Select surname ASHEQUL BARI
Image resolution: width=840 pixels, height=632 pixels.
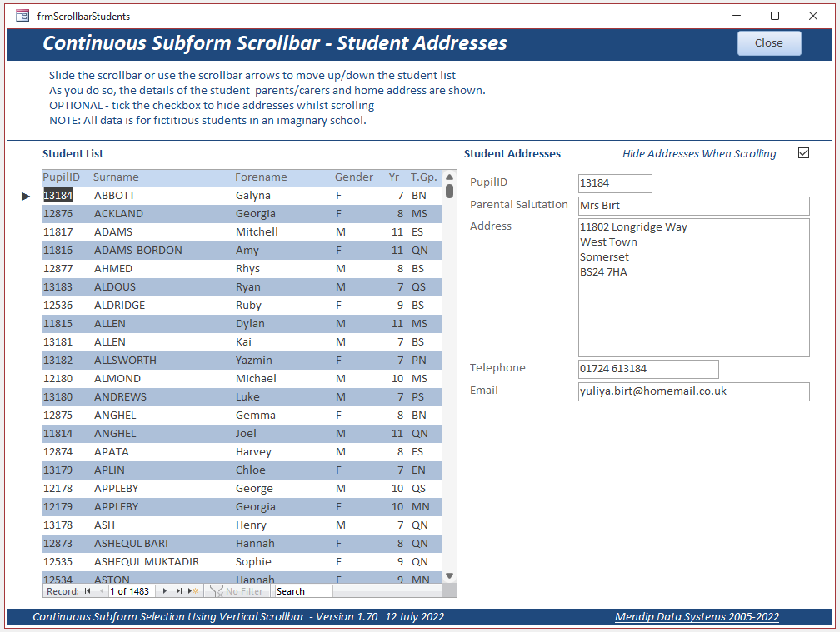pos(132,543)
